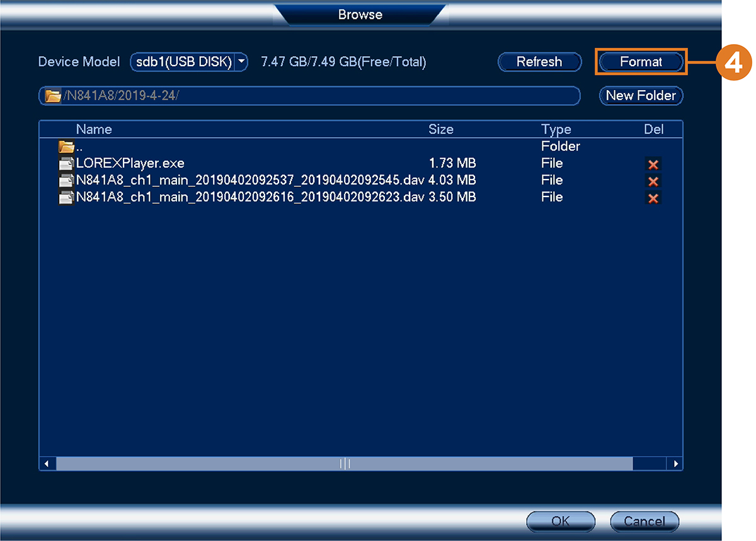The image size is (756, 541).
Task: Click file icon of 092616 dav recording
Action: click(x=67, y=198)
